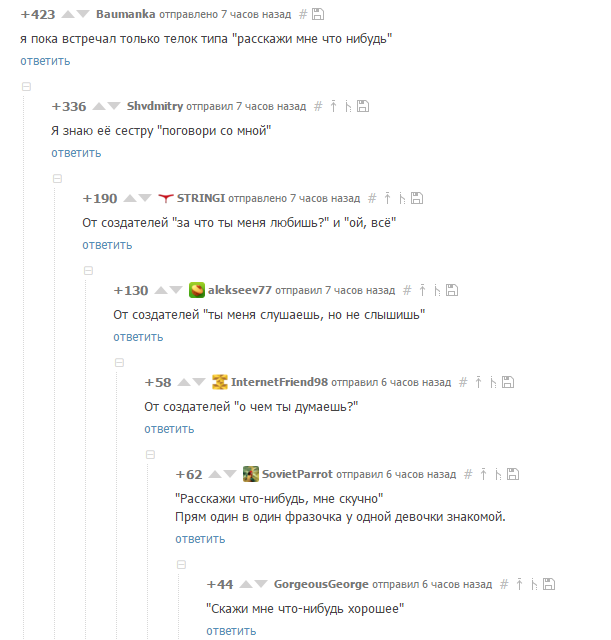Collapse the thread under Baumanka's comment
This screenshot has width=611, height=640.
point(27,87)
